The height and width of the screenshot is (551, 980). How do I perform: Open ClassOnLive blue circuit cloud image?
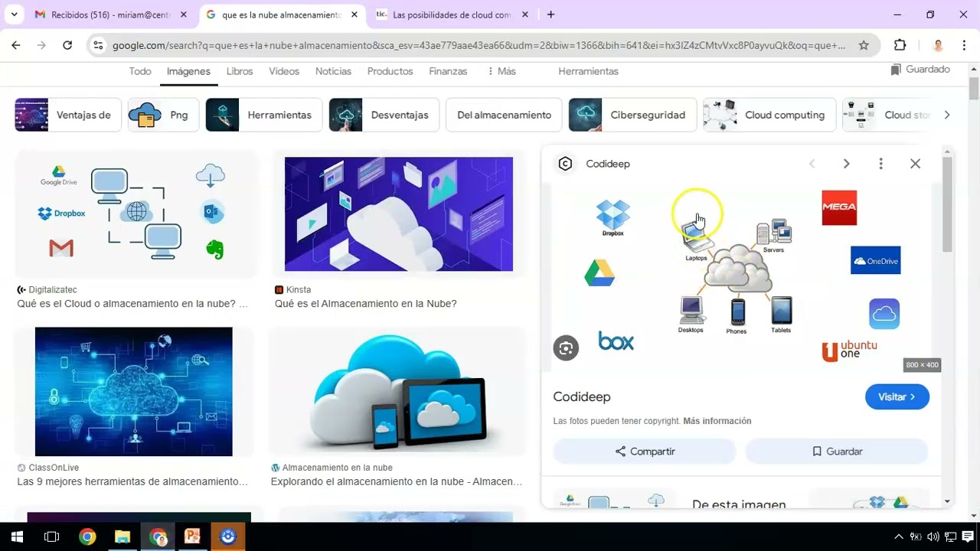click(134, 392)
